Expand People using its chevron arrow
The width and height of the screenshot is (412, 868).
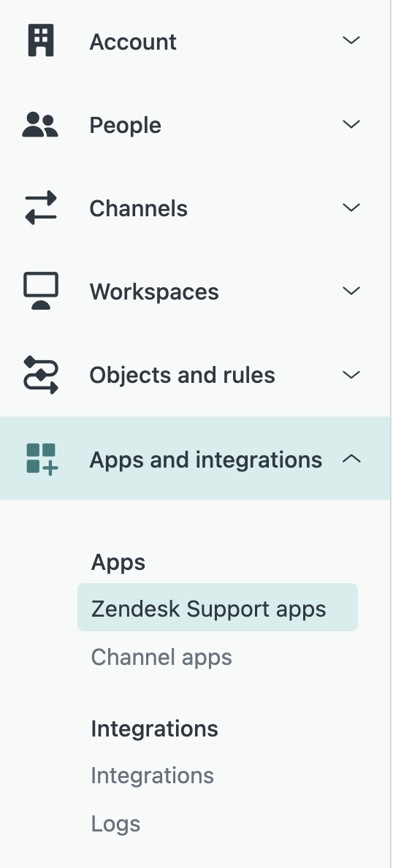point(351,124)
